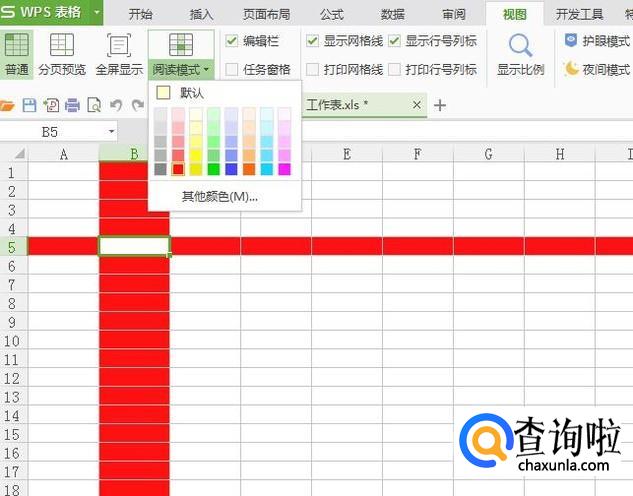
Task: Click cell A1
Action: tap(63, 172)
